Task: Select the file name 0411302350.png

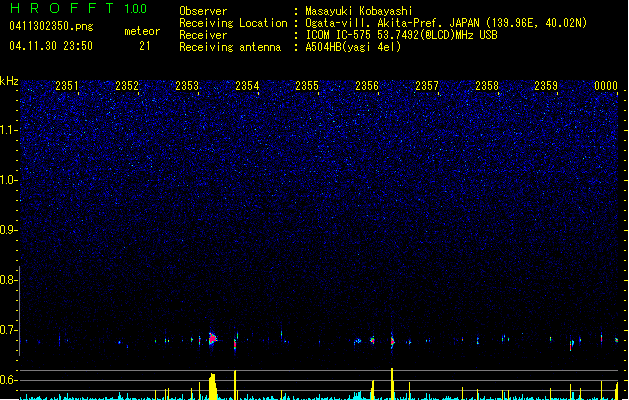Action: click(x=51, y=27)
